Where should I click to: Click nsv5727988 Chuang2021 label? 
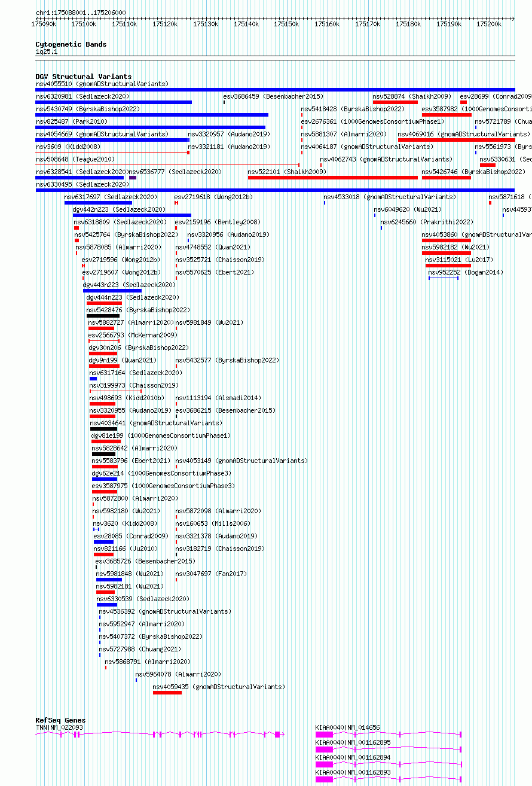point(140,649)
